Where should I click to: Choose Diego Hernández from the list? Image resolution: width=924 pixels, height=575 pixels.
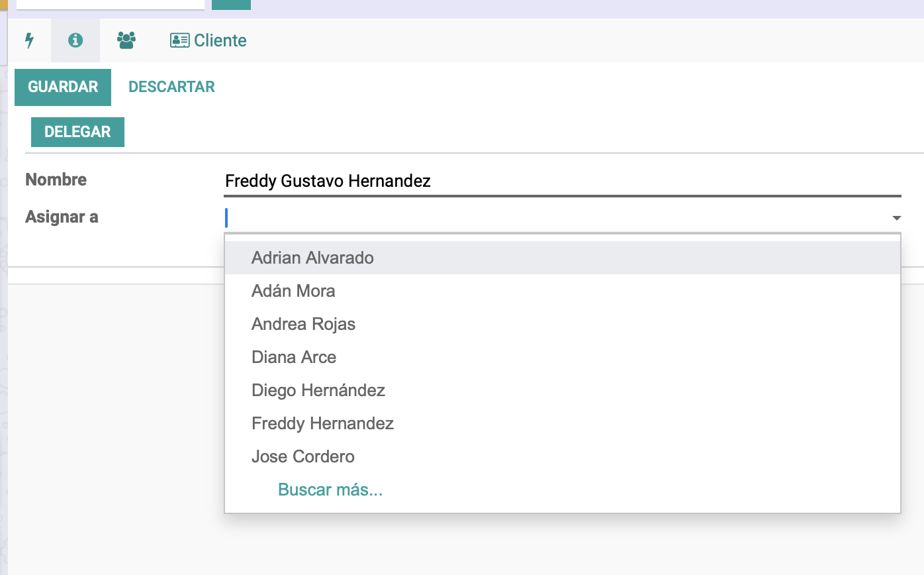318,390
